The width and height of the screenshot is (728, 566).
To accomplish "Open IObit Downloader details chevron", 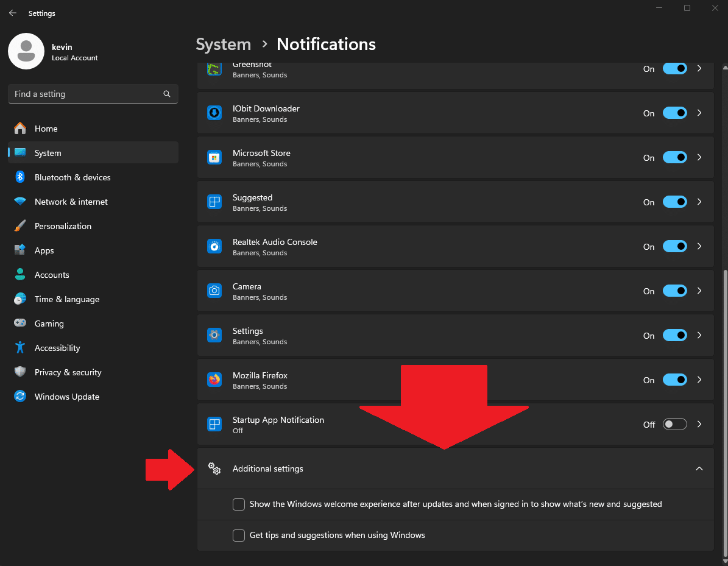I will pyautogui.click(x=699, y=113).
